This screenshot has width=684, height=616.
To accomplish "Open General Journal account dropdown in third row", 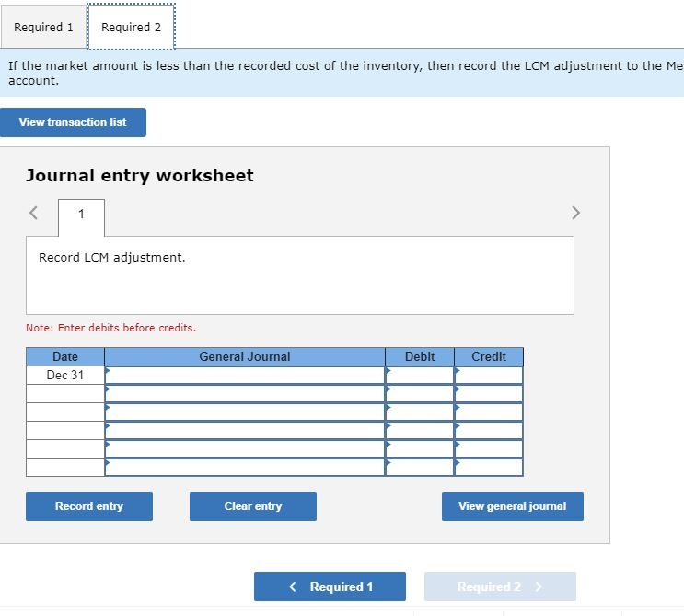I will [245, 413].
